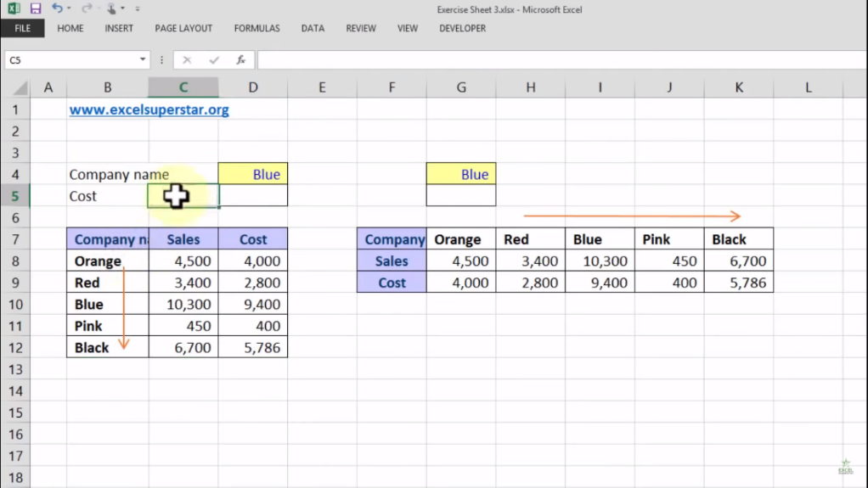Open the DEVELOPER tab
The image size is (868, 488).
pyautogui.click(x=462, y=28)
